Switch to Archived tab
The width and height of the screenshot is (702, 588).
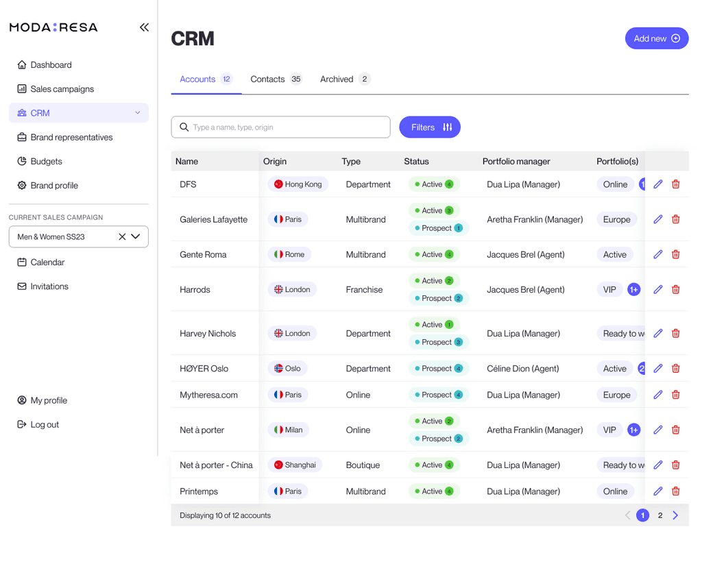coord(345,79)
